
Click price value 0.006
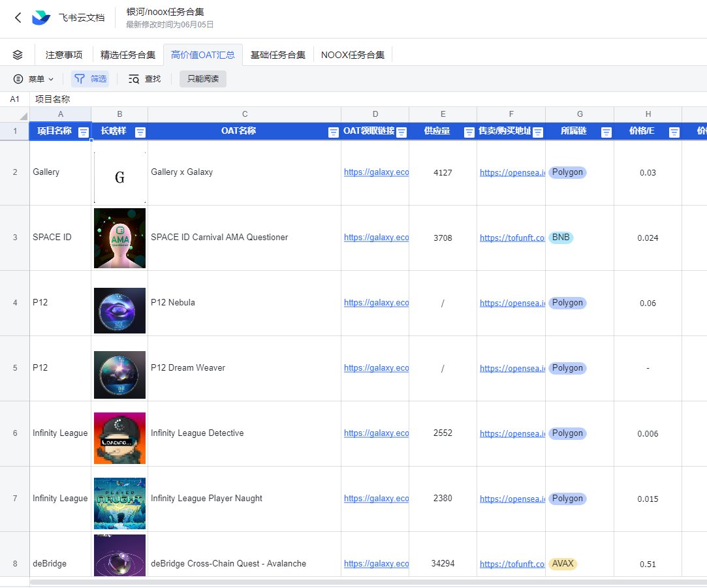click(648, 434)
